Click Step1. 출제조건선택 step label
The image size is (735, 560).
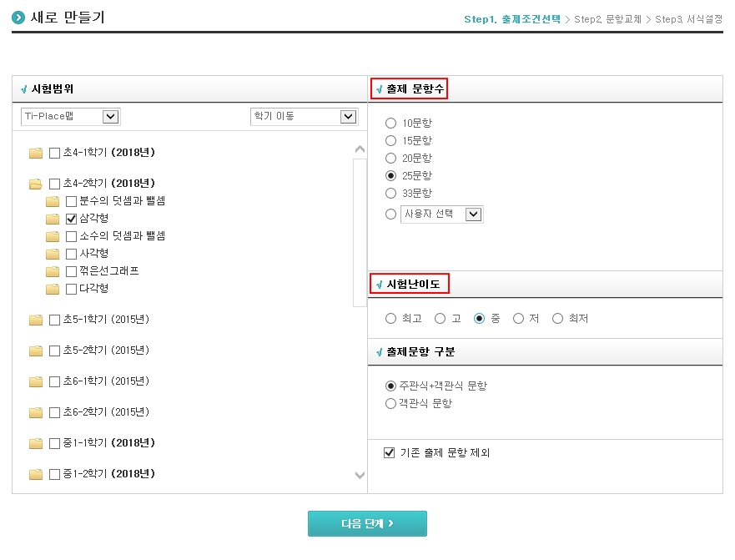[x=512, y=19]
